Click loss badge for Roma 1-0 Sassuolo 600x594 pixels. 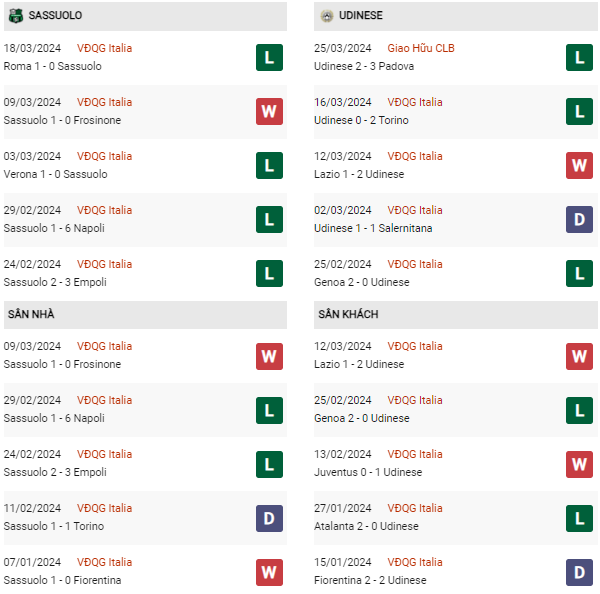[x=268, y=57]
